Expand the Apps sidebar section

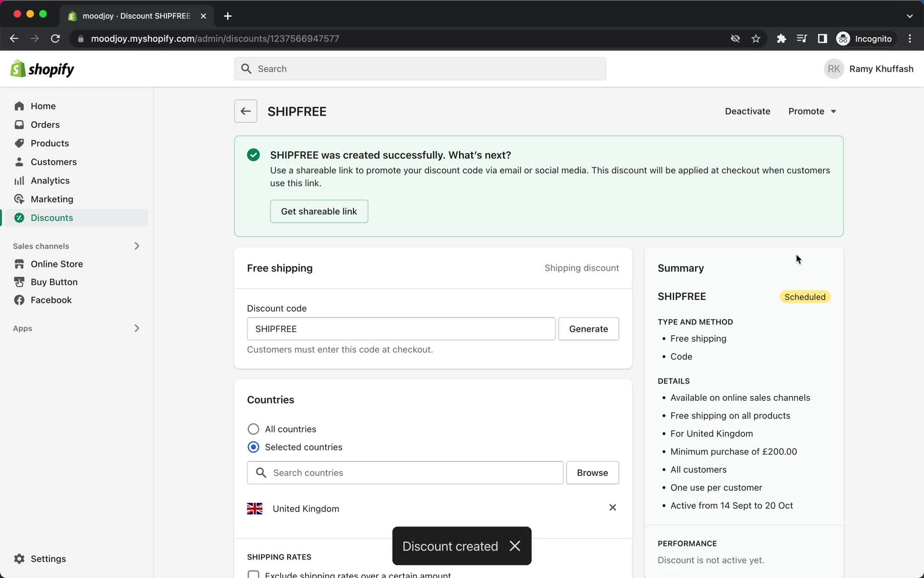137,328
